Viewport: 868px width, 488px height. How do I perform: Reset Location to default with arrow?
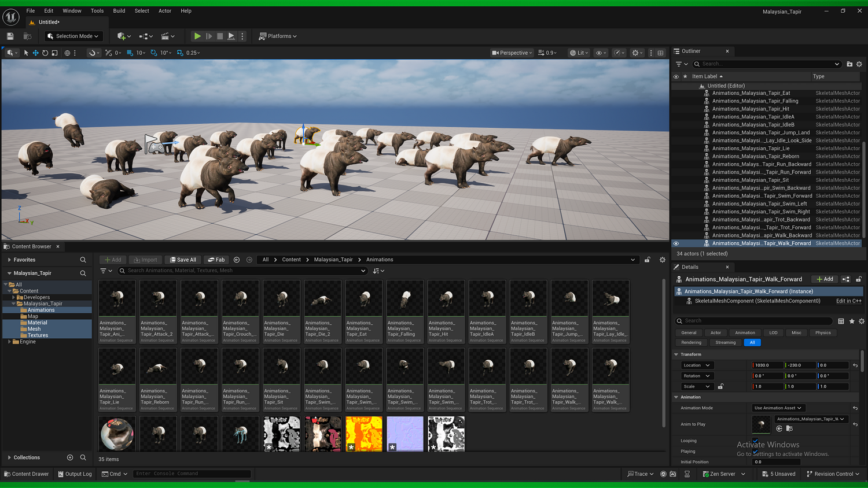tap(855, 365)
